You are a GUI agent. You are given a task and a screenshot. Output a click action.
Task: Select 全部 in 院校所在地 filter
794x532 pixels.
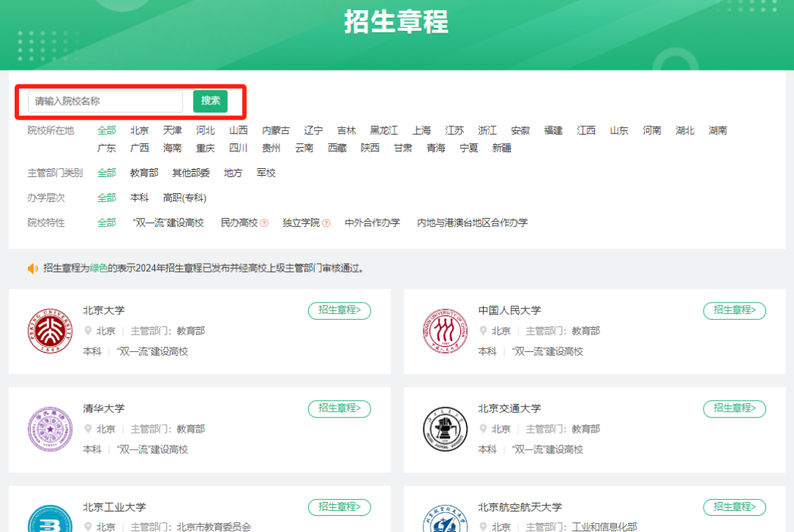click(107, 131)
